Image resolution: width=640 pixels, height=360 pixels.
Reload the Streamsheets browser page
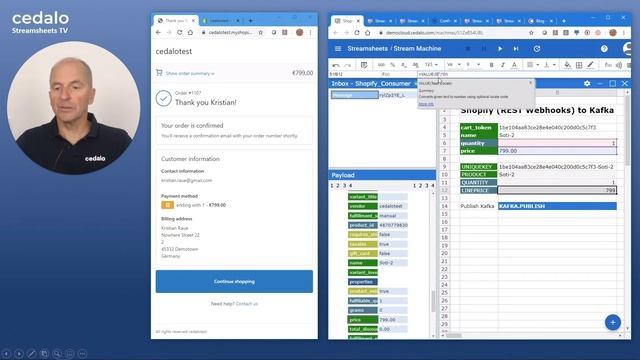[x=357, y=33]
